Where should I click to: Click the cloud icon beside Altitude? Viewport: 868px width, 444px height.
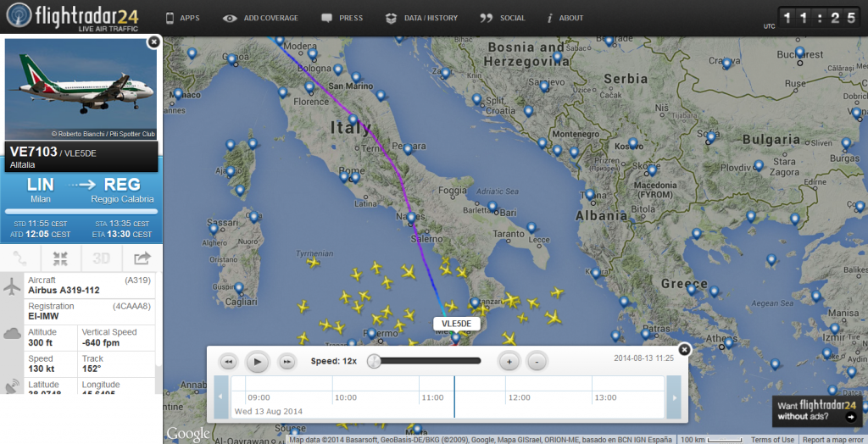pos(12,333)
